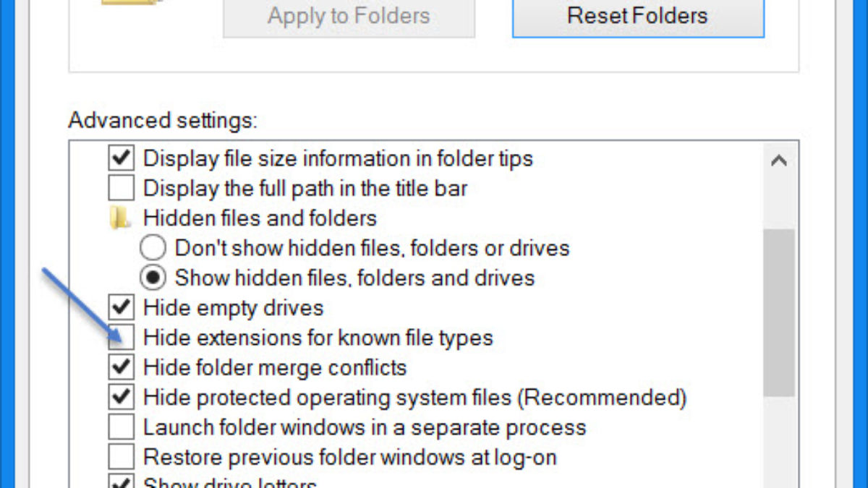Click the Hidden files and folders folder icon

point(120,218)
